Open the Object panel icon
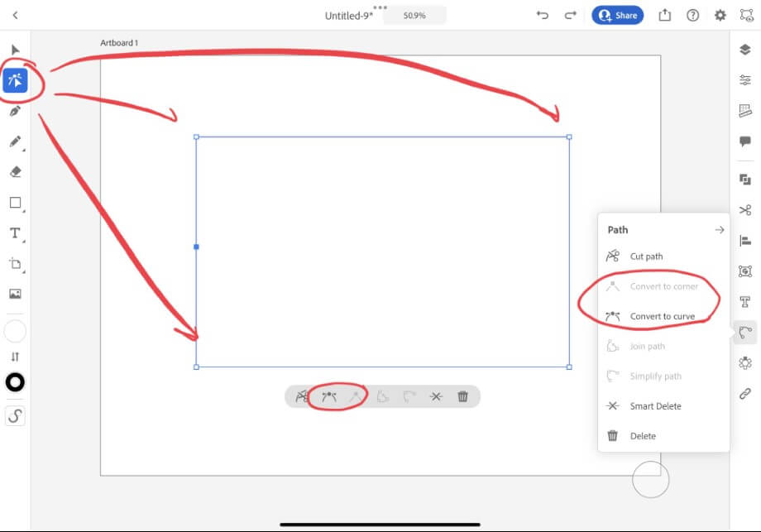 [745, 271]
